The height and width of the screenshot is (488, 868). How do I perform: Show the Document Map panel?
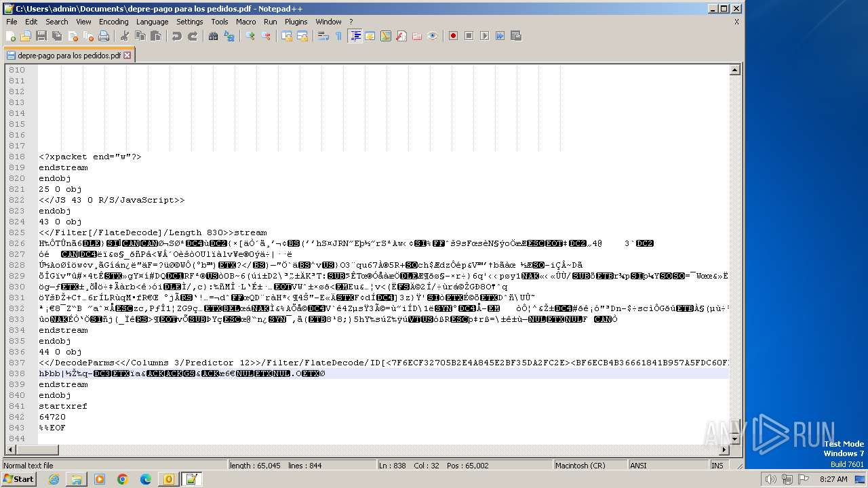386,36
